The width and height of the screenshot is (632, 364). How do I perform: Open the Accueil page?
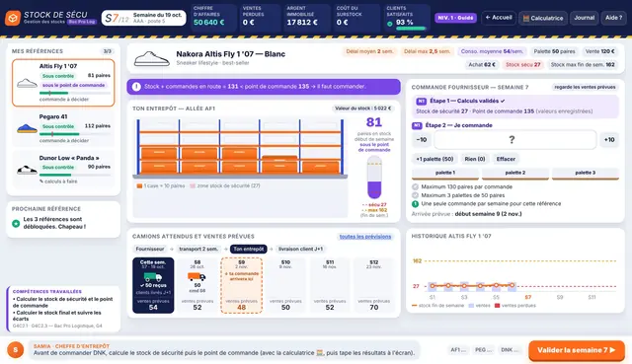(499, 18)
